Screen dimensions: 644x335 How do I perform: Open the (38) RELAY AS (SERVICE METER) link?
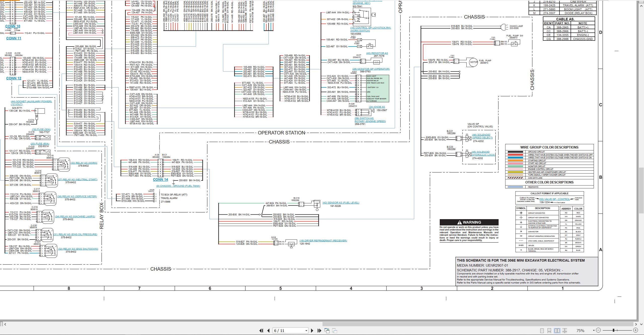(x=77, y=197)
